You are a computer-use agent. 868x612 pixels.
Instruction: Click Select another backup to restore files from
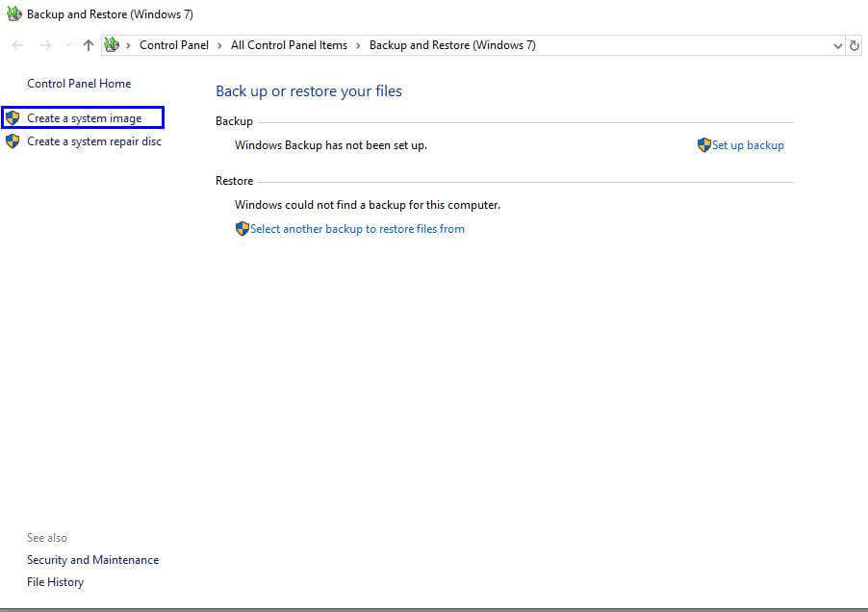tap(358, 229)
